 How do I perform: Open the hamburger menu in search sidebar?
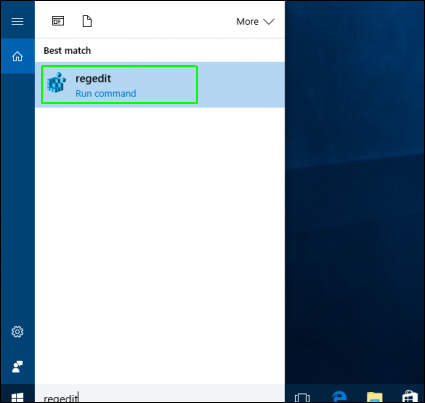click(x=17, y=22)
